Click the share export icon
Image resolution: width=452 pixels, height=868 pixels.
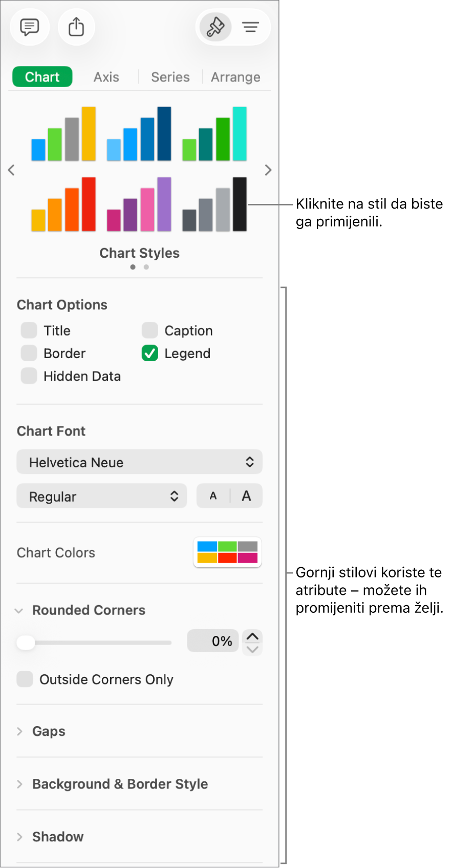click(x=76, y=27)
